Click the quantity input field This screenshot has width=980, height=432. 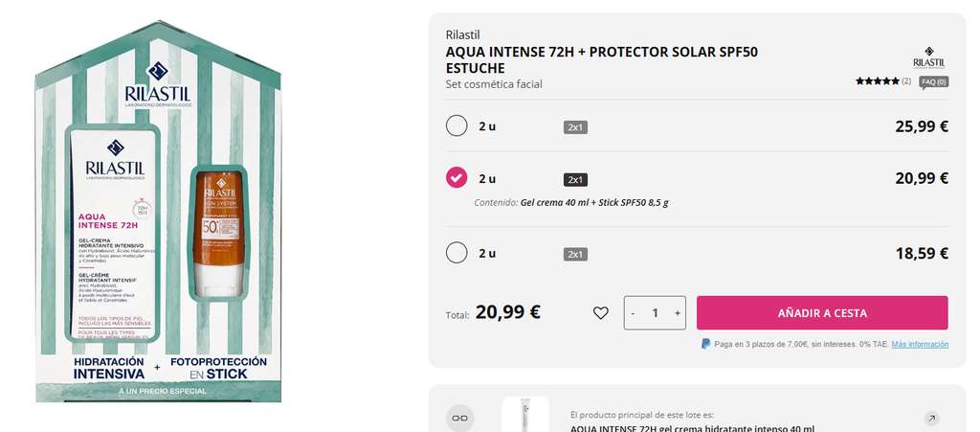tap(655, 313)
